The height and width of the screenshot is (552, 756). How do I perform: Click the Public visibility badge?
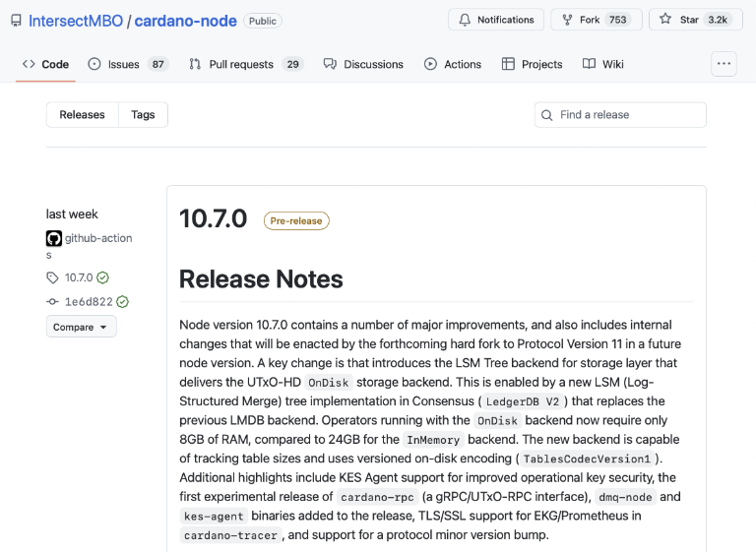point(263,21)
